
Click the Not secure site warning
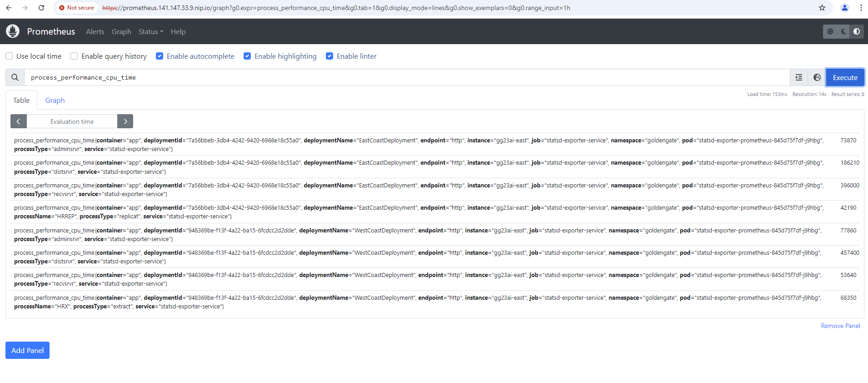coord(77,8)
